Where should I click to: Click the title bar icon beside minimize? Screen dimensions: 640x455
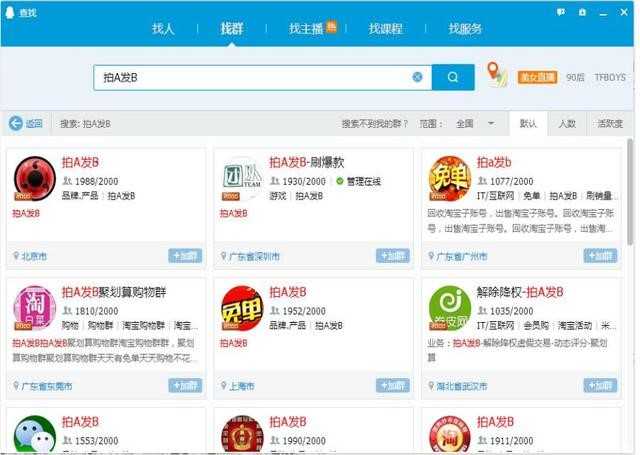tap(582, 12)
